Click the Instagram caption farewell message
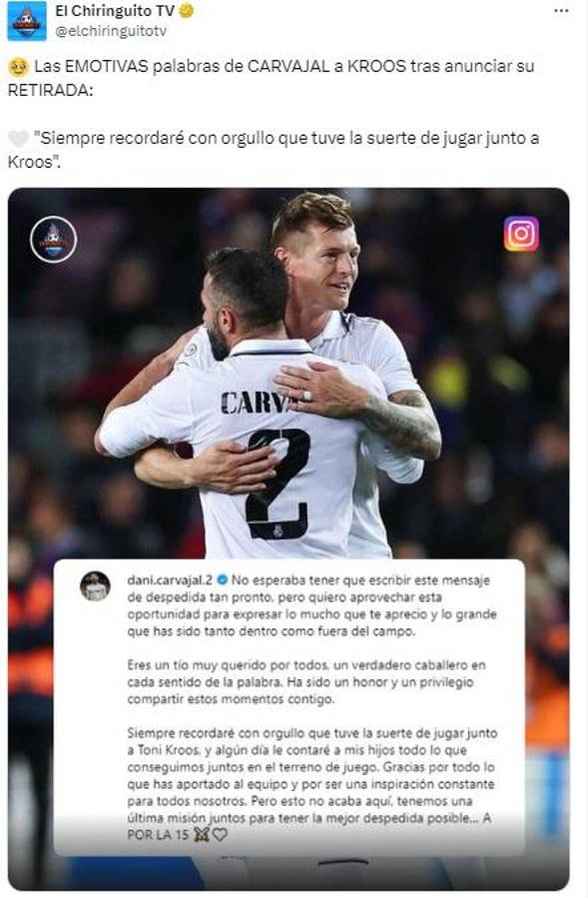 [x=311, y=707]
